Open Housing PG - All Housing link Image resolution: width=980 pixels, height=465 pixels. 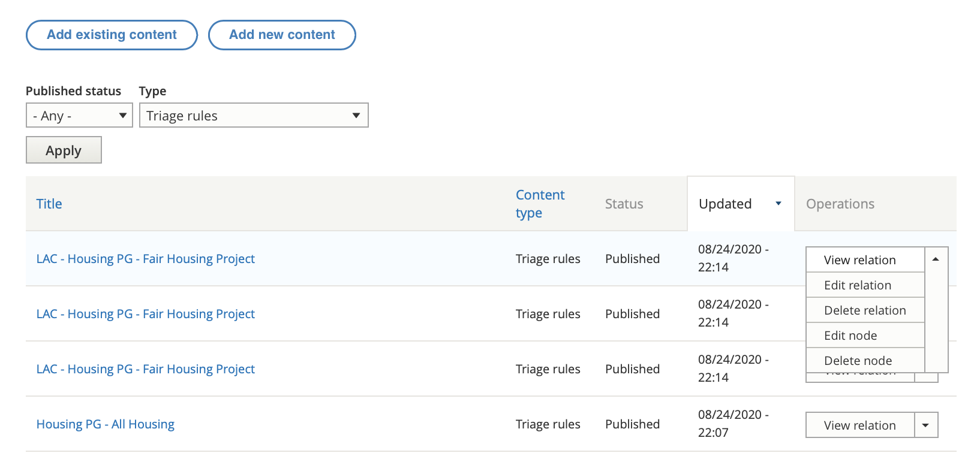click(x=106, y=424)
